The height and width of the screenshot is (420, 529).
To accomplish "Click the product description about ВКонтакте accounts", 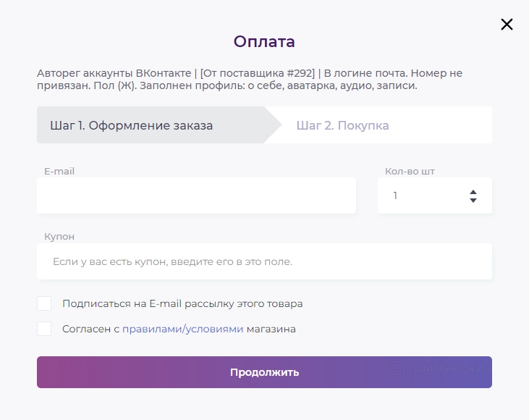I will pyautogui.click(x=250, y=80).
